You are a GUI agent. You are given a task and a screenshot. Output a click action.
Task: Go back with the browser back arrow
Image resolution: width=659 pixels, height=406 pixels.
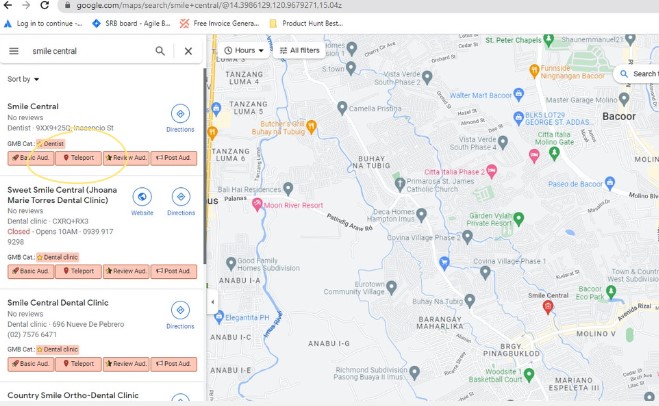pos(8,5)
